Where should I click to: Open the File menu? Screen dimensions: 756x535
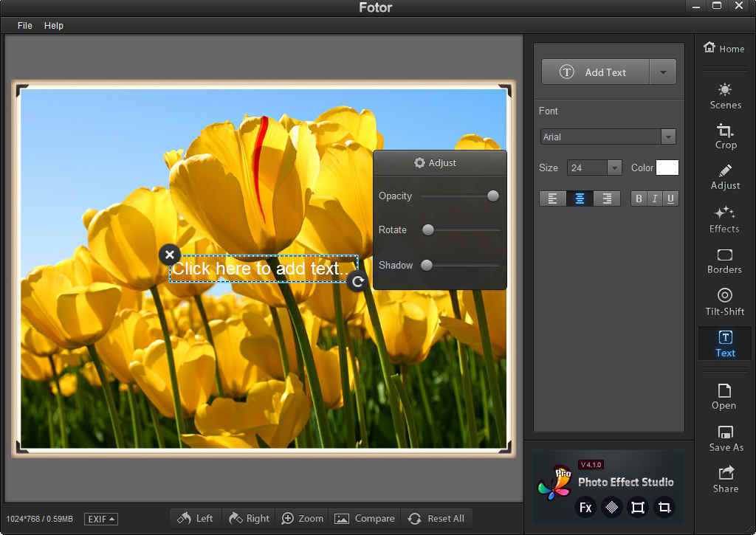click(24, 26)
